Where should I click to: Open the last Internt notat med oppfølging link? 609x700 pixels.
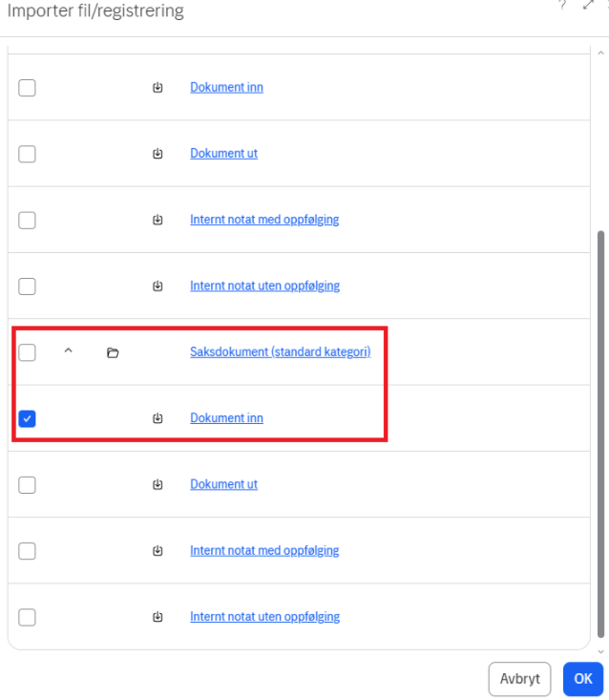[264, 551]
